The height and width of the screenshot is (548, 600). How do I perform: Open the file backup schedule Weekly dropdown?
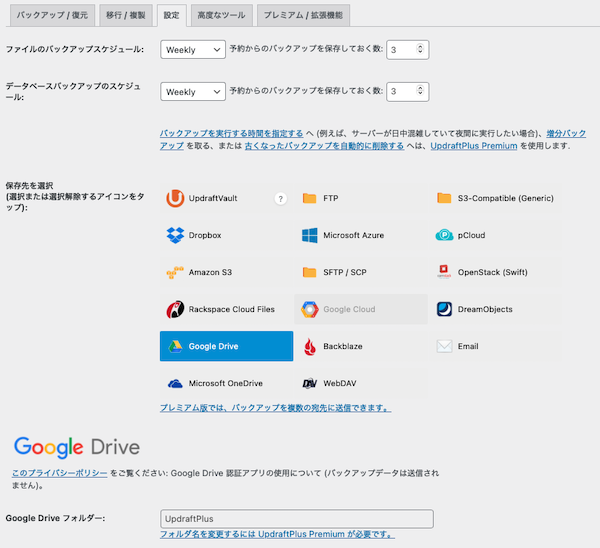[x=192, y=49]
